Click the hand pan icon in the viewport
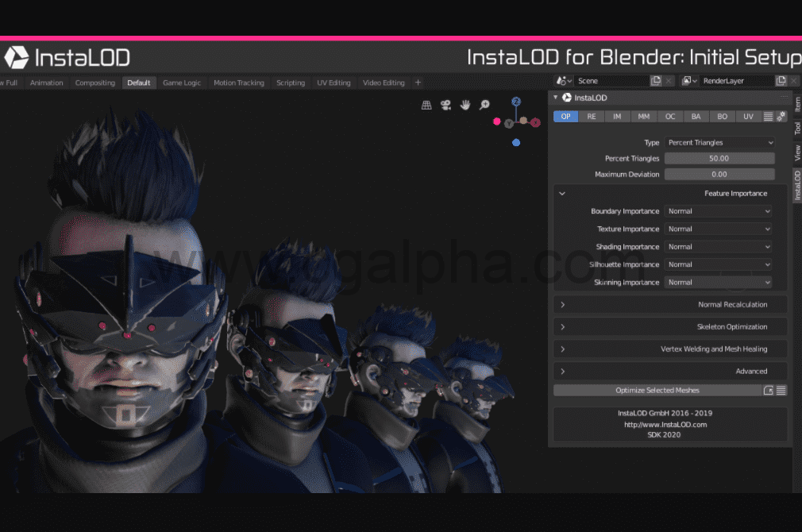The image size is (802, 532). [465, 104]
